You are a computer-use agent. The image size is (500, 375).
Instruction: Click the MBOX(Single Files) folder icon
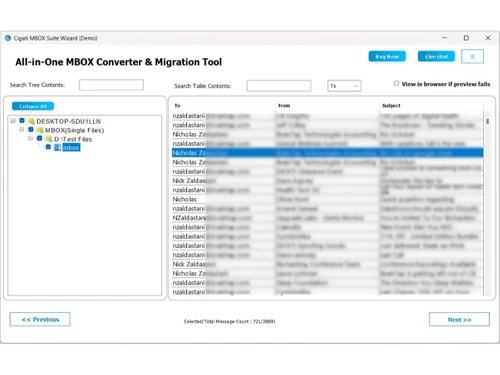(x=40, y=130)
